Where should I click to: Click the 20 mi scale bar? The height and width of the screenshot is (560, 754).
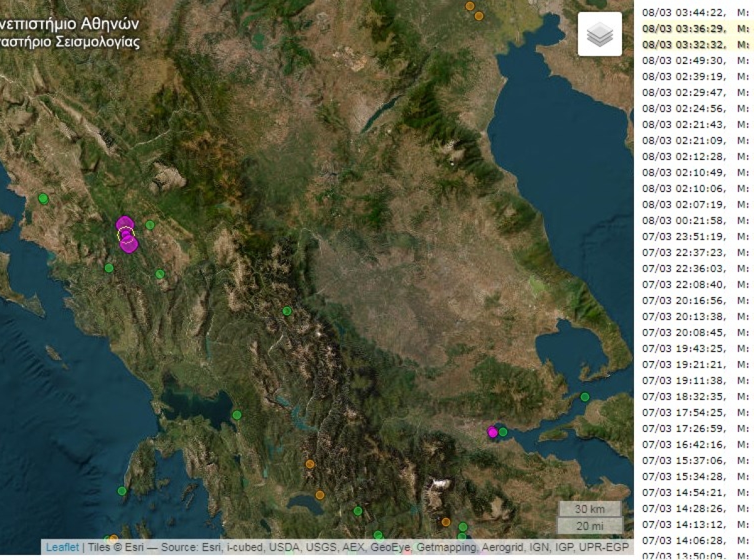tap(589, 526)
